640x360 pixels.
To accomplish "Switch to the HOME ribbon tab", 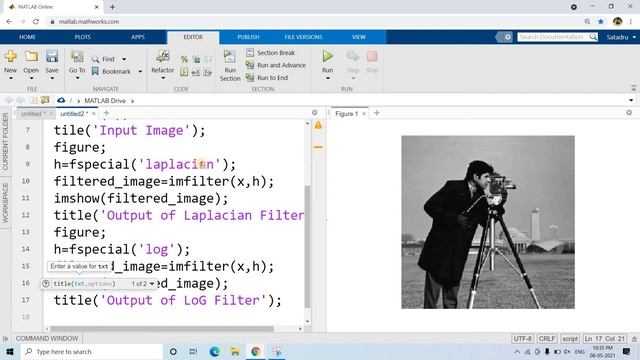I will click(x=27, y=37).
